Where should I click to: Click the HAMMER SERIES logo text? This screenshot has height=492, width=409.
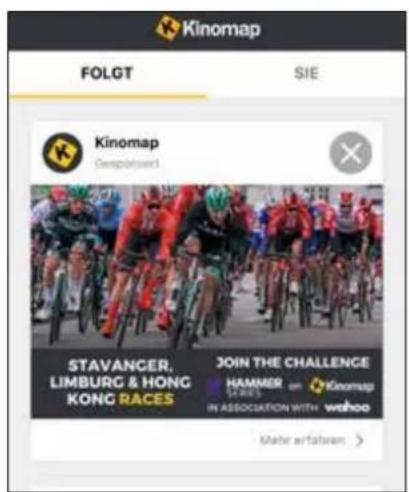pyautogui.click(x=254, y=387)
